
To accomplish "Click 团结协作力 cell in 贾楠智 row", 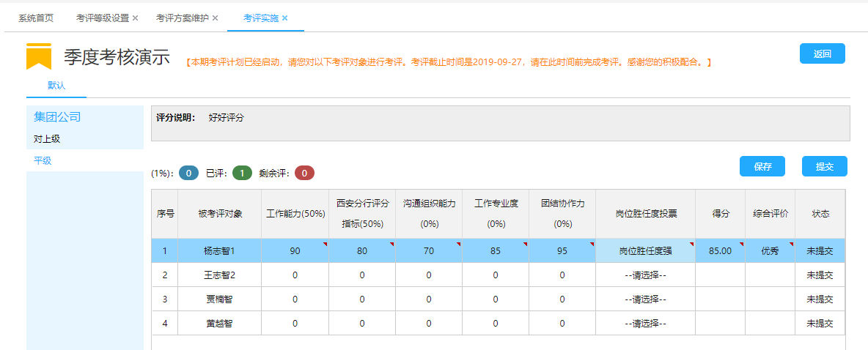I will point(562,299).
